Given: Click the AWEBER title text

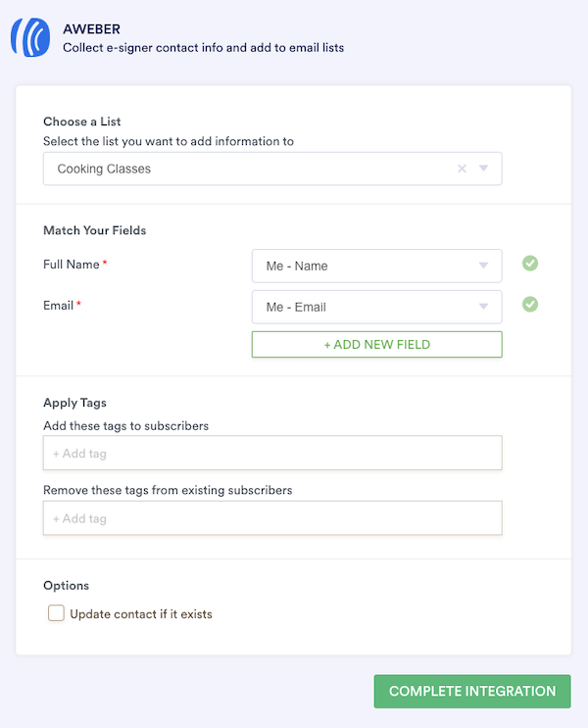Looking at the screenshot, I should [x=91, y=30].
